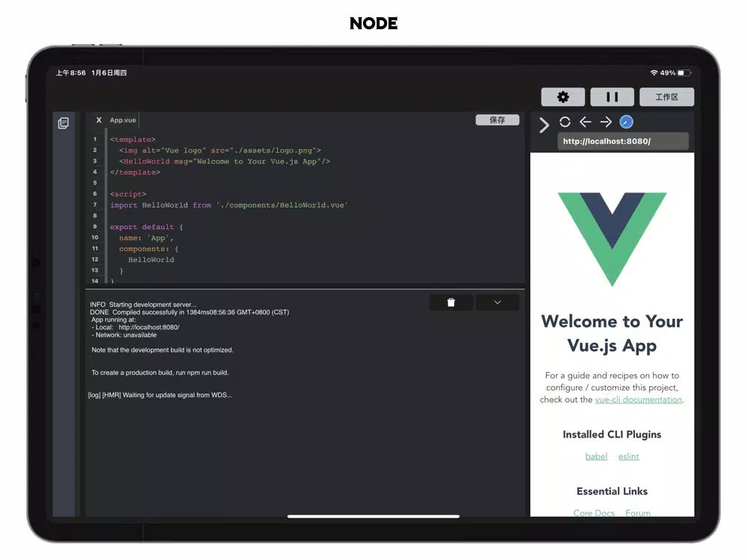Open the vue-cli documentation link
Screen dimensions: 747x560
click(x=639, y=399)
